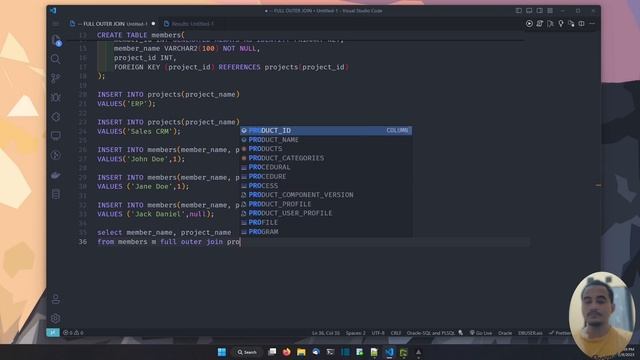
Task: Select PROCESS suggestion
Action: point(326,185)
